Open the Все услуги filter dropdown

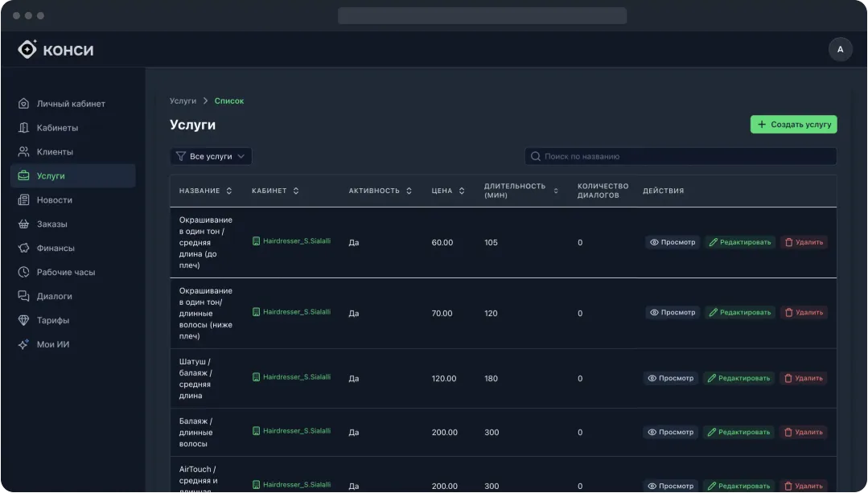point(211,157)
